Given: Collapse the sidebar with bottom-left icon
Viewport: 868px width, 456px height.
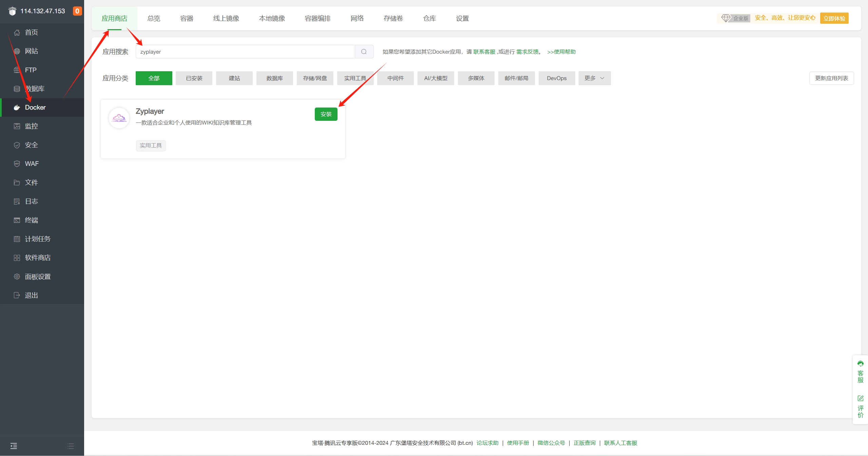Looking at the screenshot, I should [x=14, y=446].
